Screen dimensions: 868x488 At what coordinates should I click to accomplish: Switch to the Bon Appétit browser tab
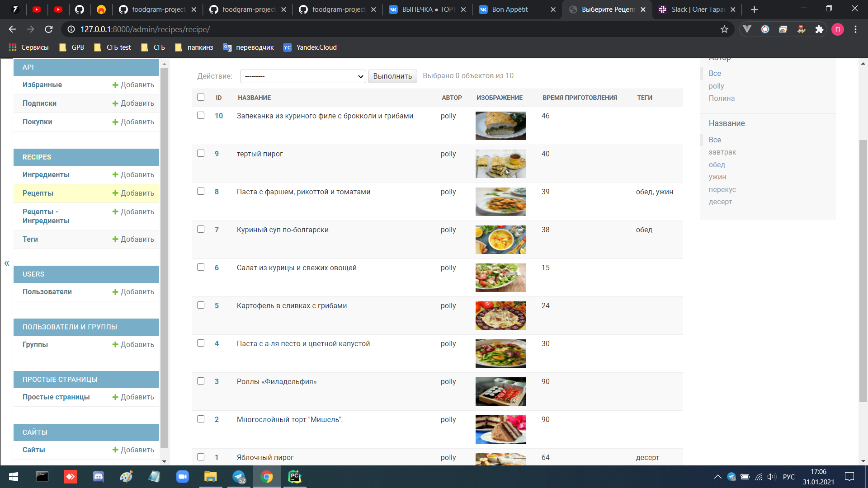(510, 9)
